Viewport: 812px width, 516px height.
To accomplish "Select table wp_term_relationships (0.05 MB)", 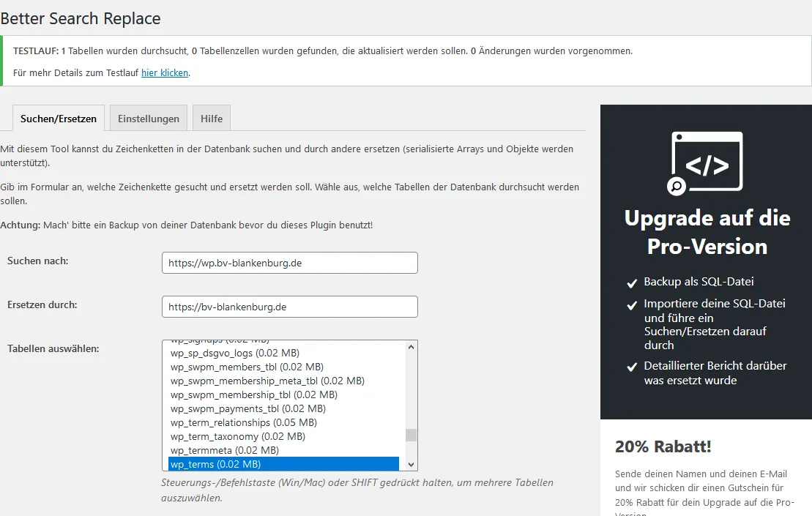I will click(x=284, y=423).
